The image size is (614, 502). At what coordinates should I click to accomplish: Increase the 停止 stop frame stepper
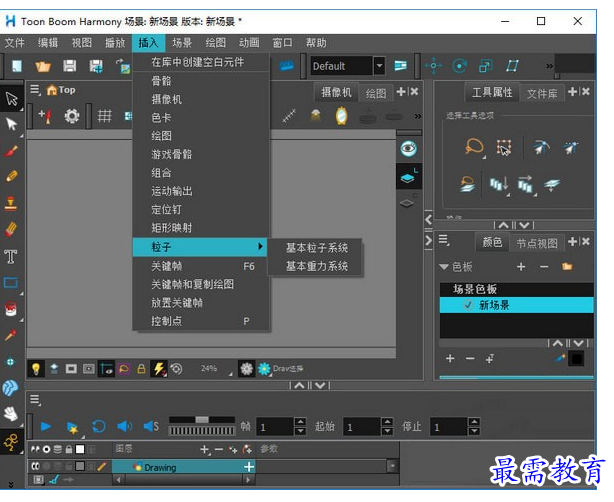474,422
